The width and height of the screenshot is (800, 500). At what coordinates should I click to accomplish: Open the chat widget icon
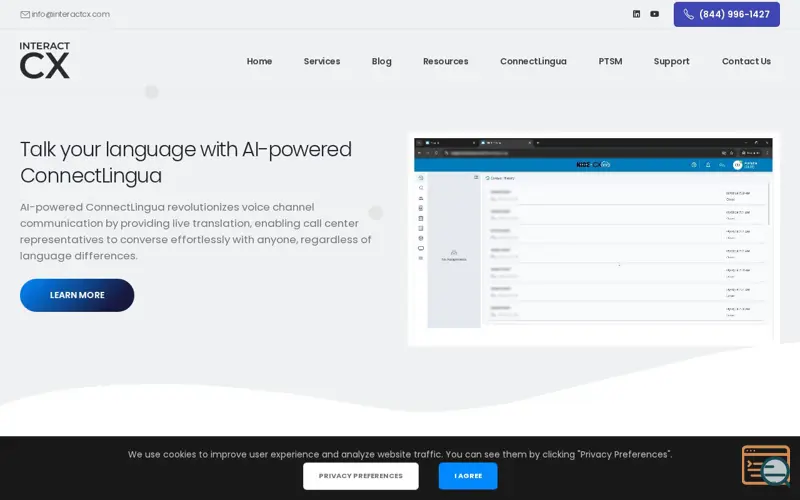766,465
